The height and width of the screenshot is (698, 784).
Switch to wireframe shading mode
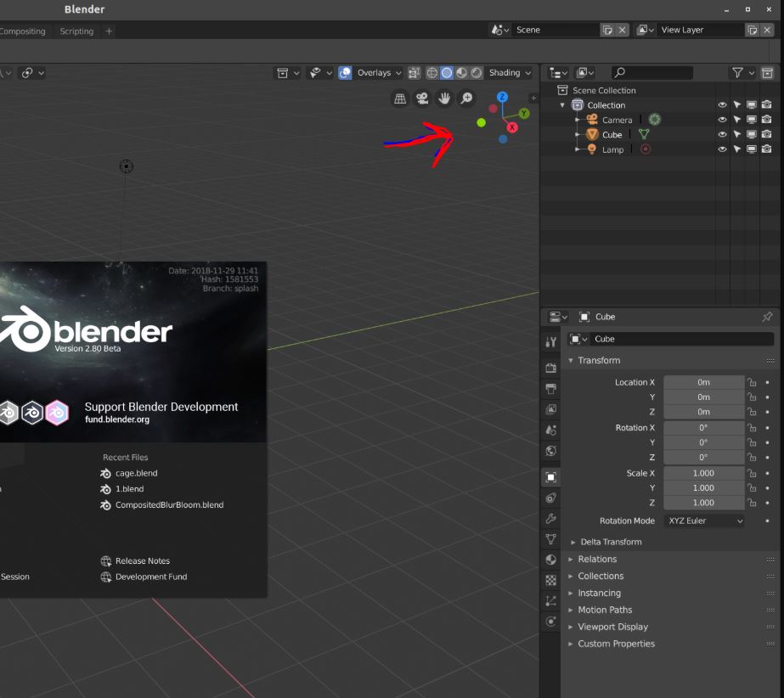[x=432, y=73]
